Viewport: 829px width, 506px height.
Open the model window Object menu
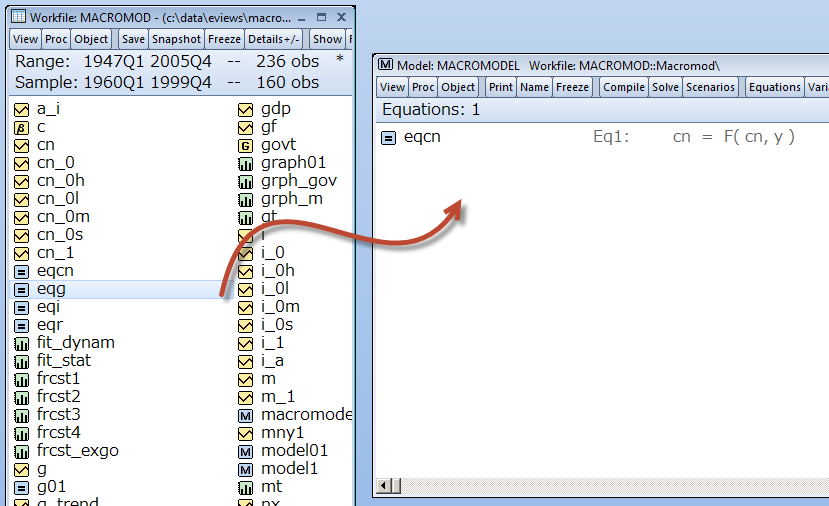click(x=459, y=87)
